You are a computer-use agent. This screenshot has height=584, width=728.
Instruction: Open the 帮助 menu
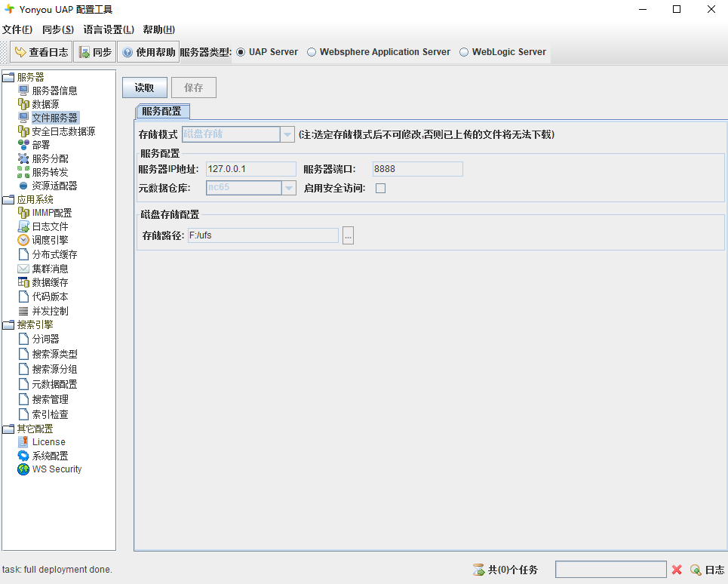(x=158, y=29)
